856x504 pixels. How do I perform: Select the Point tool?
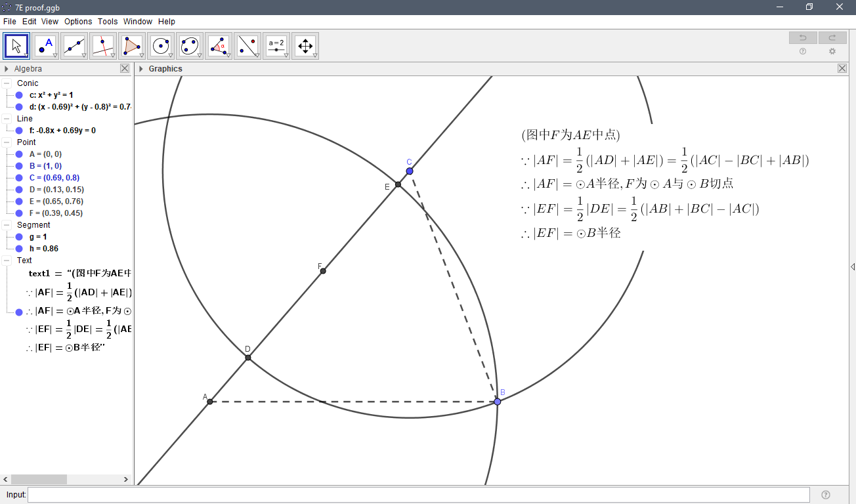45,45
